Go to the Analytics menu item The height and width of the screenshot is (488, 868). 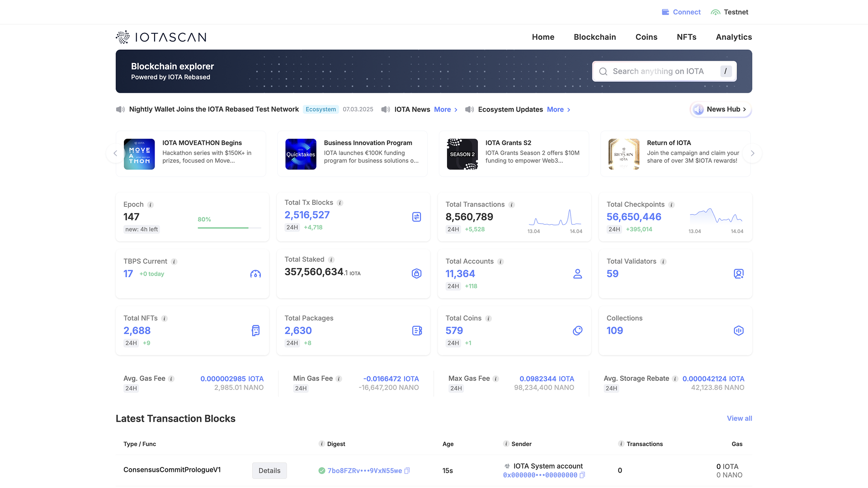733,37
